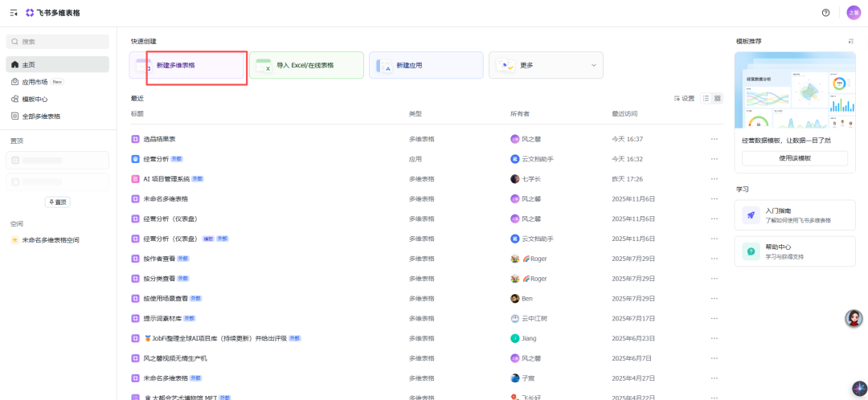Screen dimensions: 868x400
Task: Click the file icon of 风之馨视频无情生产机
Action: coord(135,358)
